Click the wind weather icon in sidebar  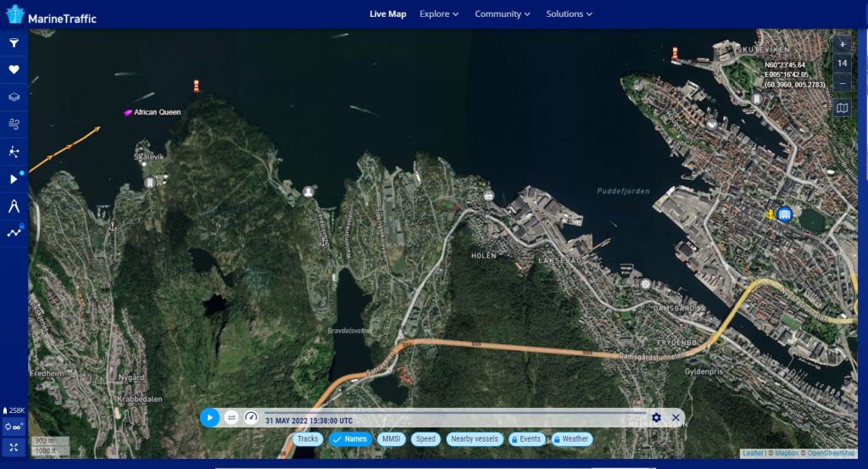[x=14, y=125]
